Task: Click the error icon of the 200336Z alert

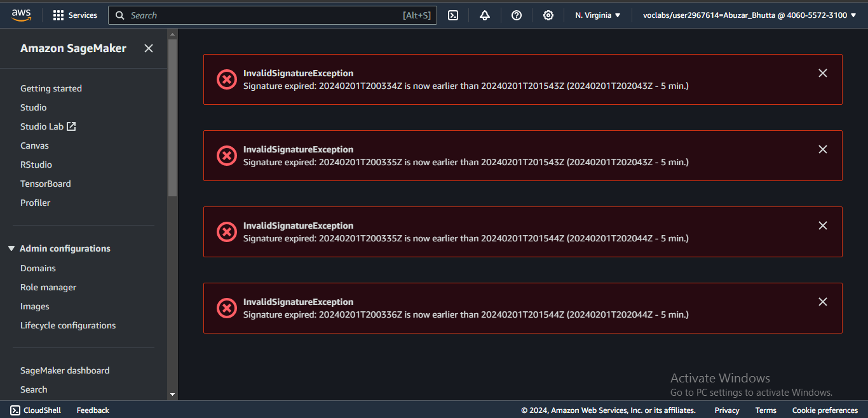Action: coord(227,308)
